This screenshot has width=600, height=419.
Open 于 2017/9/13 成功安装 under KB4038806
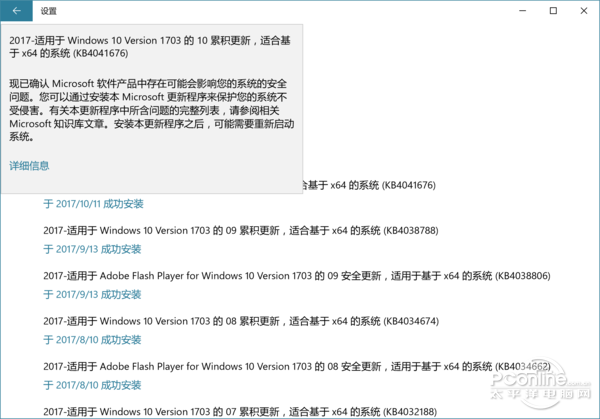[x=92, y=294]
